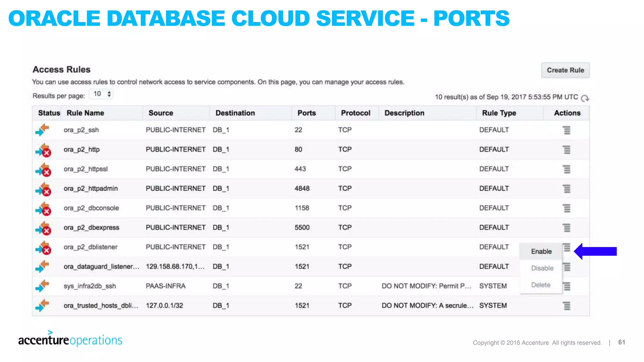Screen dimensions: 644x362
Task: Click SYSTEM rule type of ora_trusted_hosts_dbli
Action: [x=493, y=305]
